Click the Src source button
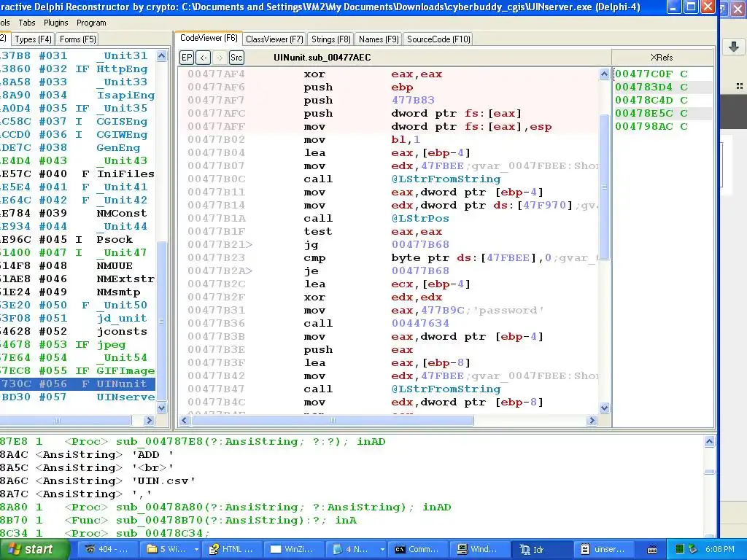Screen dimensions: 747x560 coord(236,58)
